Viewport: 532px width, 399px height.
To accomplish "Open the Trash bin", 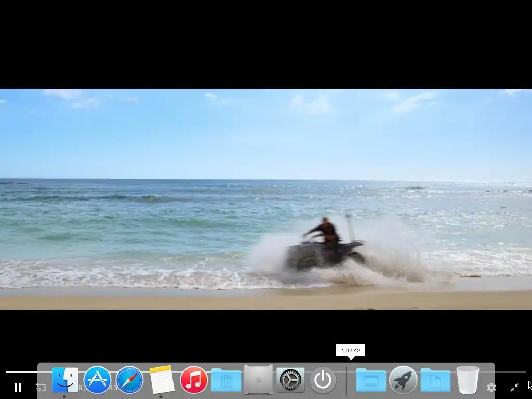I will tap(468, 380).
